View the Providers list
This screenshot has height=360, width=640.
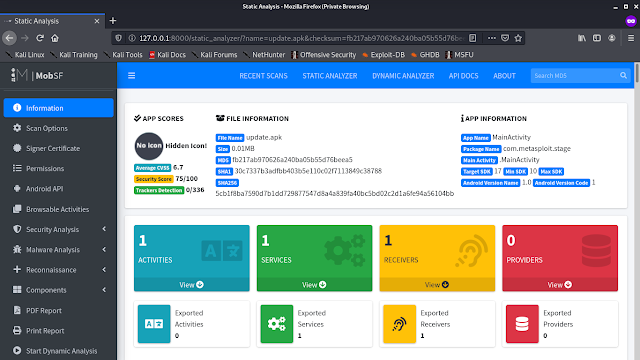click(x=560, y=284)
